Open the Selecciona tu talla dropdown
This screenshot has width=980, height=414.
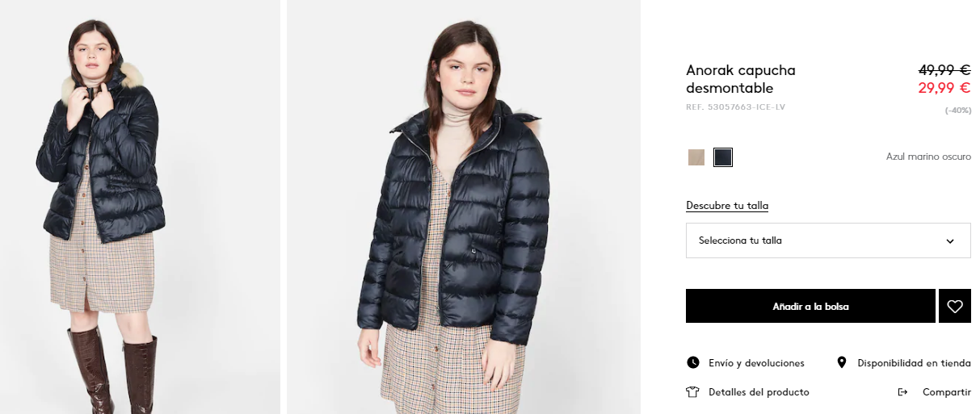828,240
